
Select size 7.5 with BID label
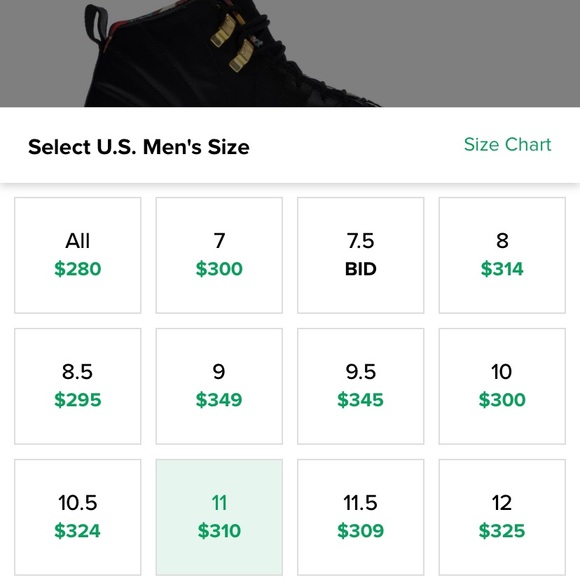click(x=361, y=255)
